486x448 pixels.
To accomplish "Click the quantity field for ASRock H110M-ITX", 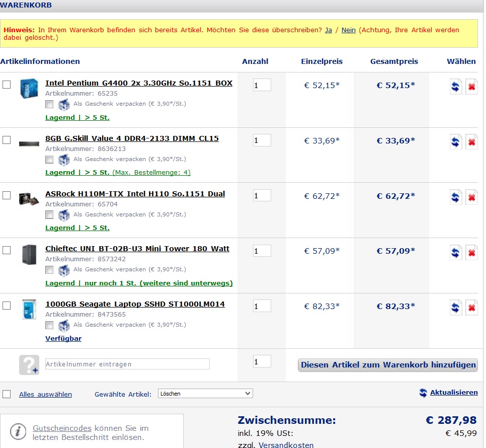I will 262,195.
